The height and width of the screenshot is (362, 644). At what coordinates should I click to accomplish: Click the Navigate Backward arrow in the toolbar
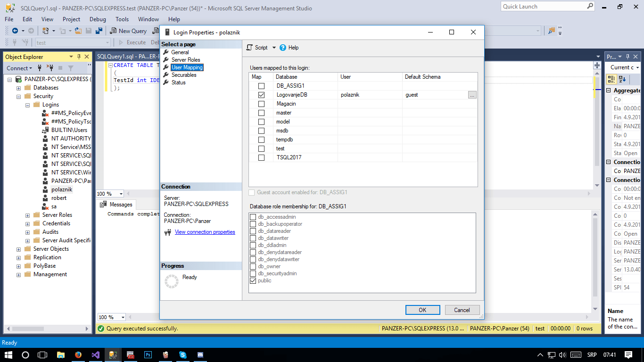pos(15,31)
